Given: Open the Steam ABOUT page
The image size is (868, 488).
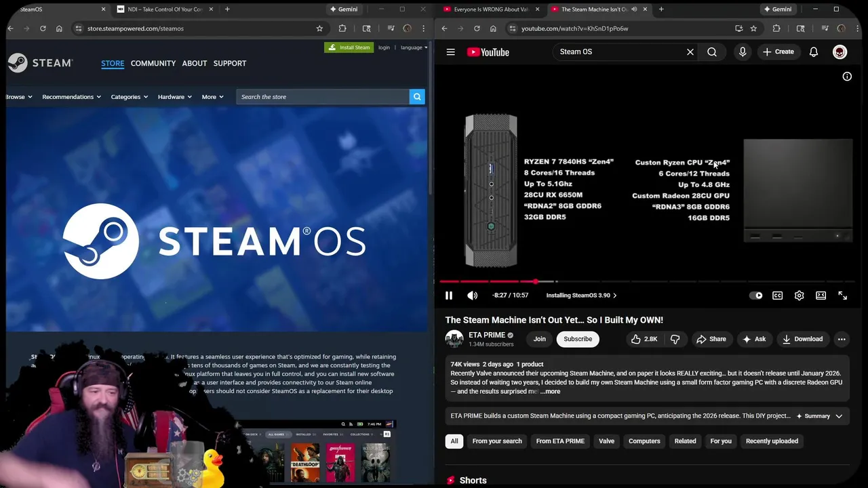Looking at the screenshot, I should click(195, 63).
